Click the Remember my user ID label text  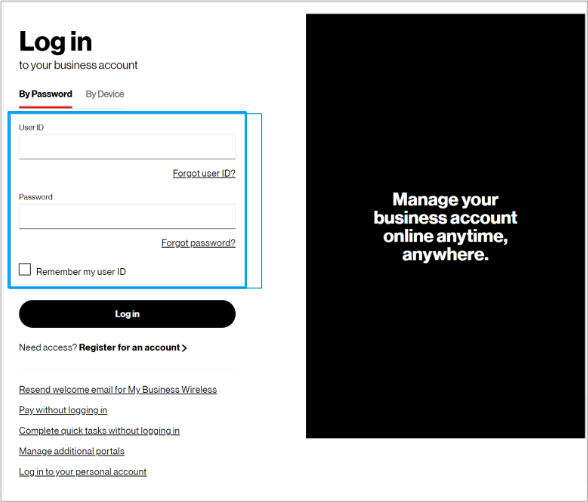[81, 271]
